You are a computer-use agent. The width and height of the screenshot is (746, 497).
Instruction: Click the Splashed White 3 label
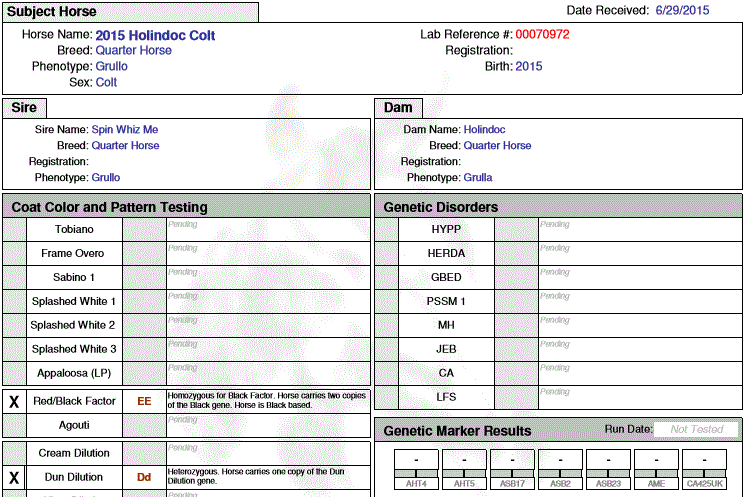click(74, 349)
